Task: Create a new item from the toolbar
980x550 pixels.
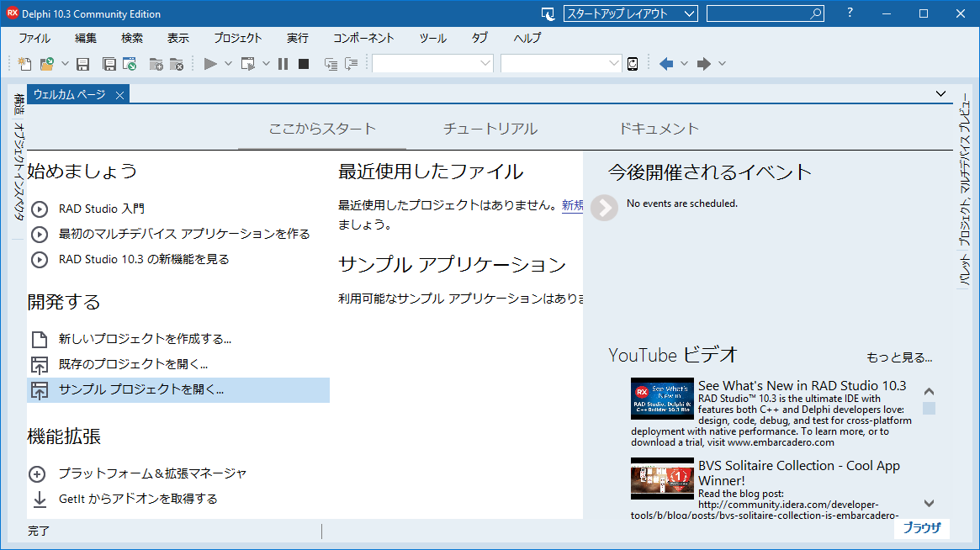Action: click(x=24, y=63)
